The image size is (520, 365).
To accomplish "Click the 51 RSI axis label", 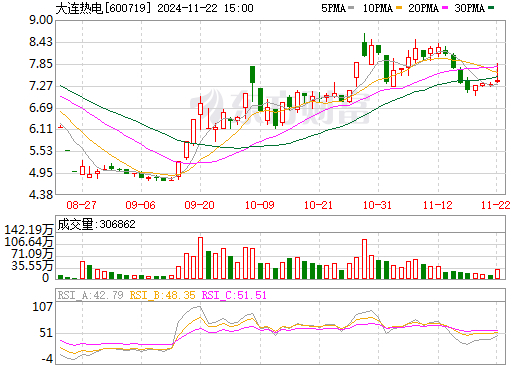I will 46,333.
